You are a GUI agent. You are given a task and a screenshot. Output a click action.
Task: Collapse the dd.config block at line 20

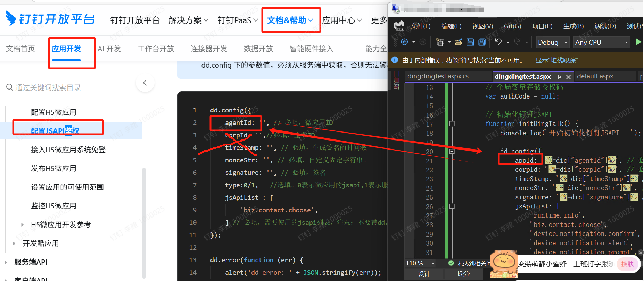pos(452,151)
